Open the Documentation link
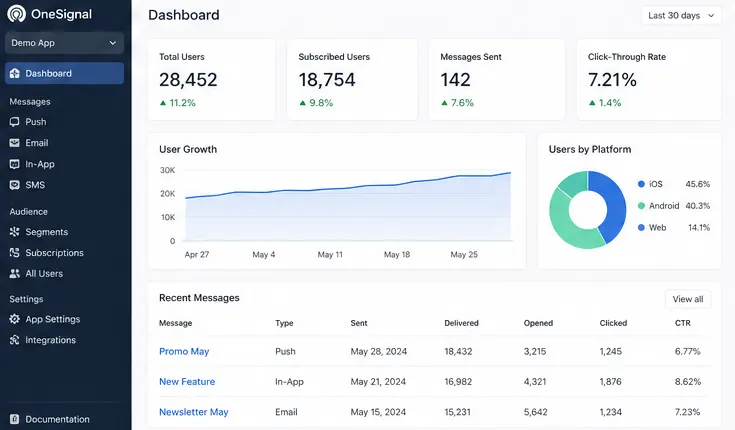This screenshot has width=735, height=430. (x=57, y=419)
